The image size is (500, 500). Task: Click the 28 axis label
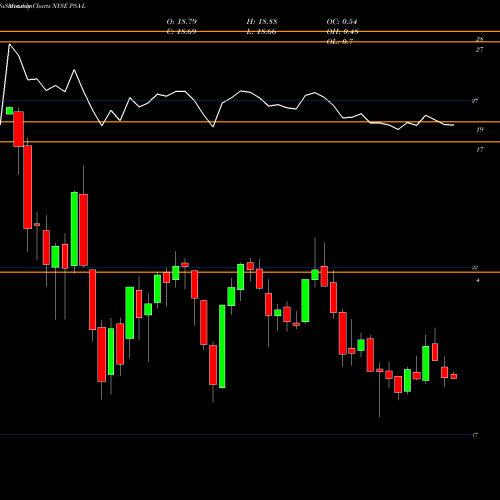[x=479, y=39]
